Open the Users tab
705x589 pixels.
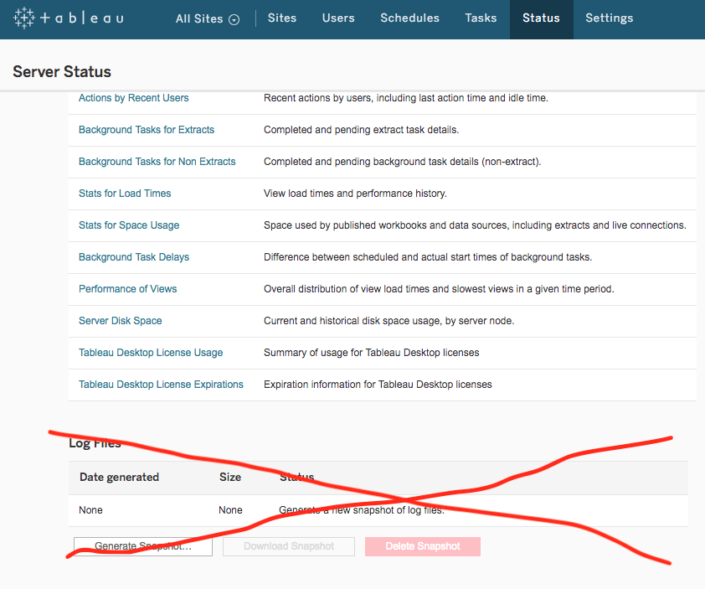pyautogui.click(x=338, y=18)
